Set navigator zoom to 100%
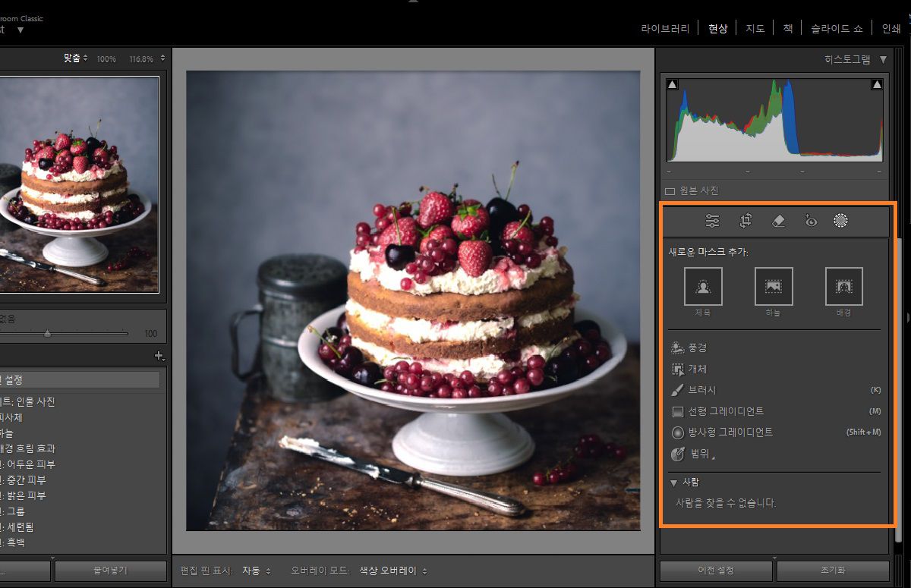This screenshot has height=588, width=911. point(106,58)
